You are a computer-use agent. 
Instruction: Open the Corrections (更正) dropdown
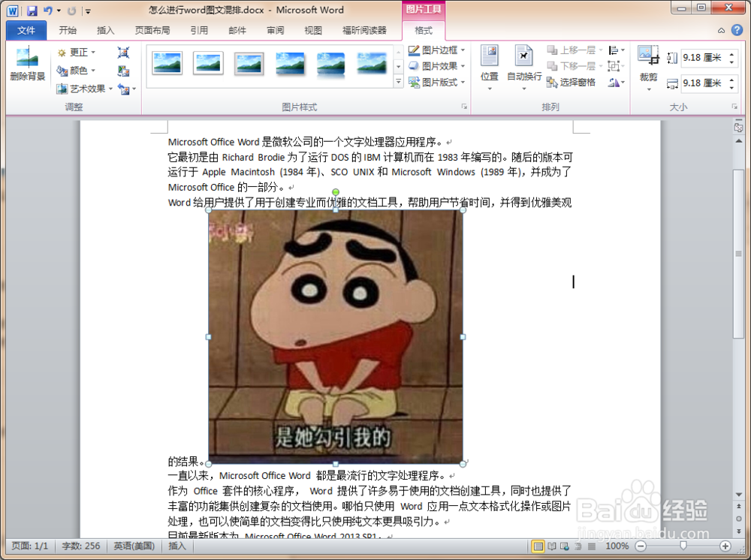[76, 52]
